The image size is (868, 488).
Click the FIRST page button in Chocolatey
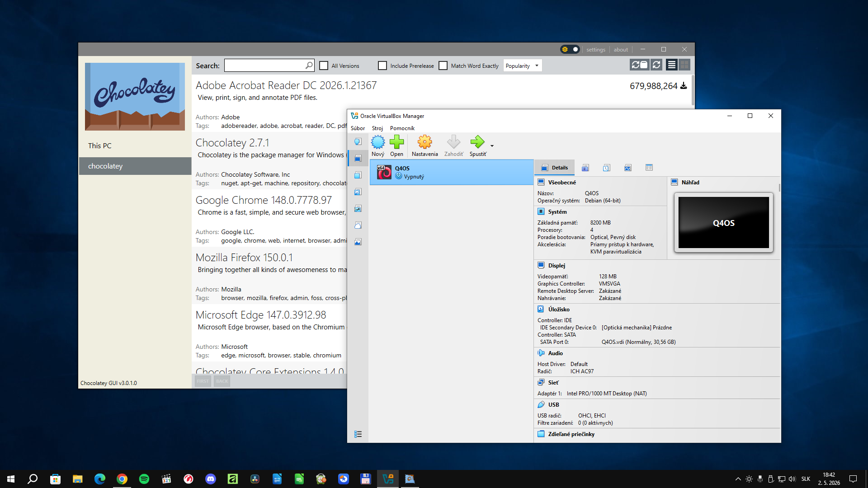click(x=203, y=381)
